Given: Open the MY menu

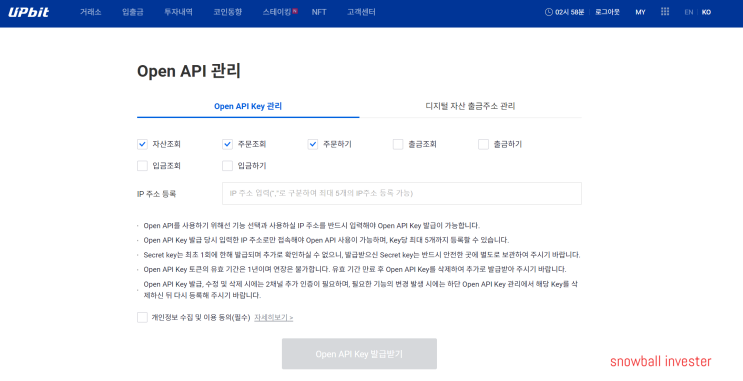Looking at the screenshot, I should 640,12.
